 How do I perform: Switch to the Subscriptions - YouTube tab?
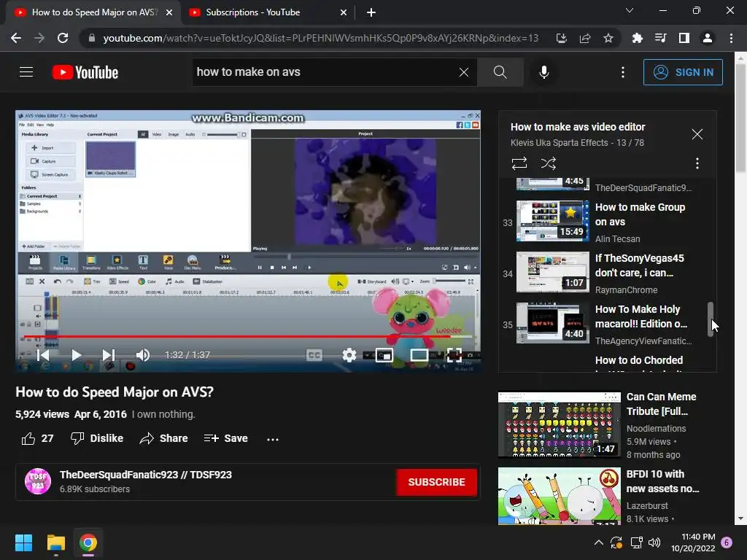(268, 12)
